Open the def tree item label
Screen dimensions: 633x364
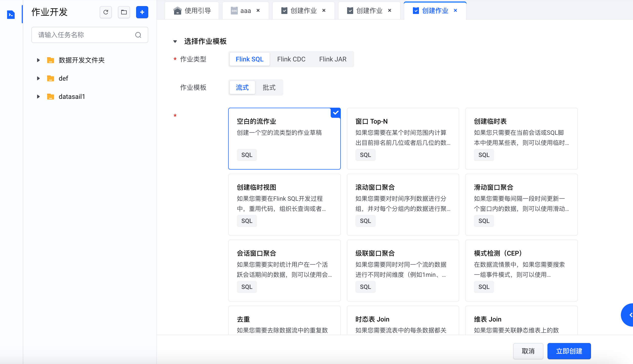[63, 78]
